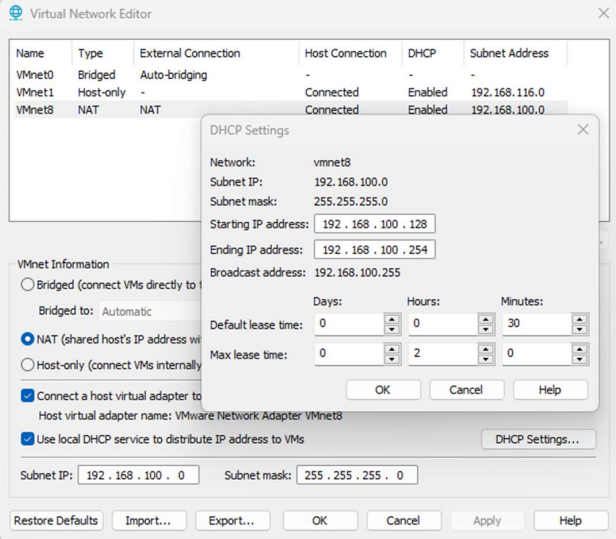Decrease the max lease time days
Image resolution: width=616 pixels, height=539 pixels.
click(392, 359)
